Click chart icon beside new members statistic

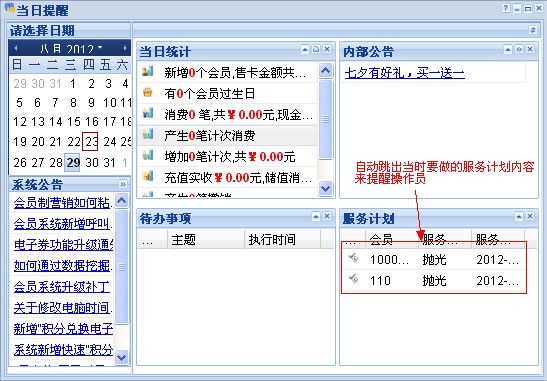point(148,71)
